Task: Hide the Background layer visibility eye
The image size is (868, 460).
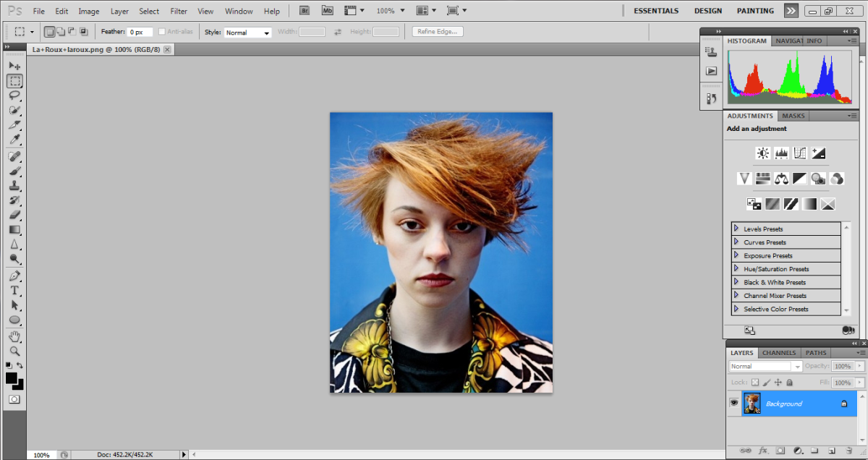Action: coord(733,403)
